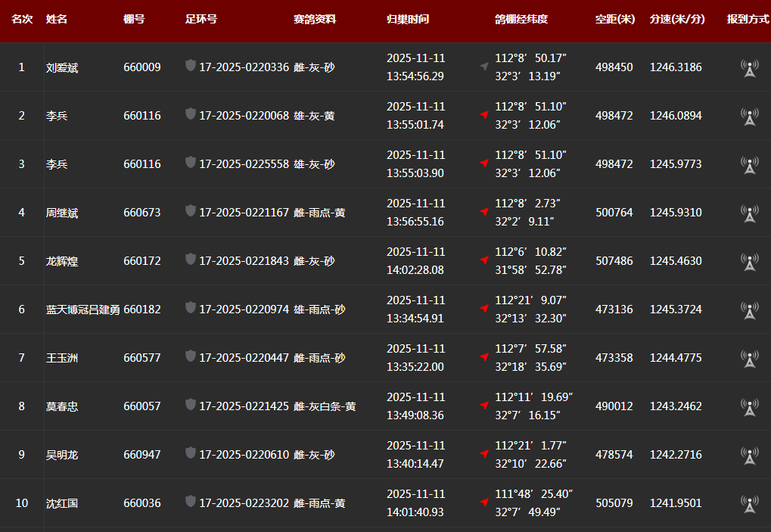
Task: Click the signal tower icon for 沈红国
Action: click(x=749, y=504)
